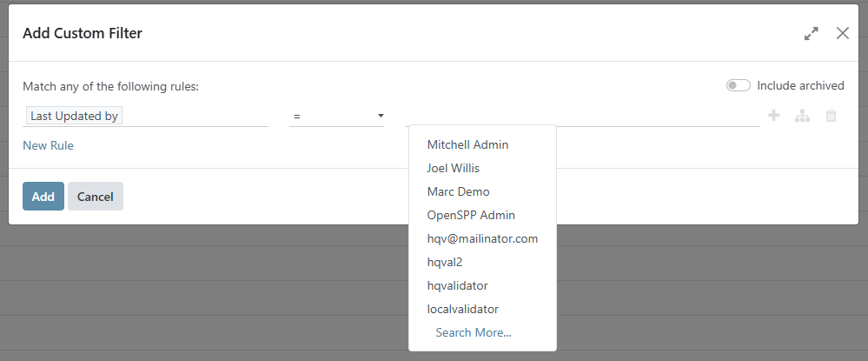
Task: Open the equals operator dropdown
Action: coord(336,116)
